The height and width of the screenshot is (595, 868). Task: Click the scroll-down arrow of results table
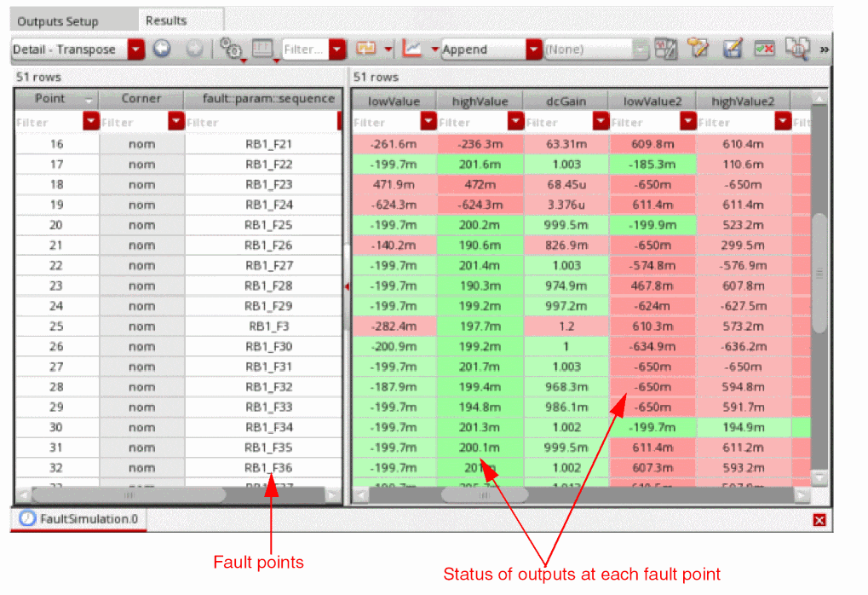[x=819, y=477]
